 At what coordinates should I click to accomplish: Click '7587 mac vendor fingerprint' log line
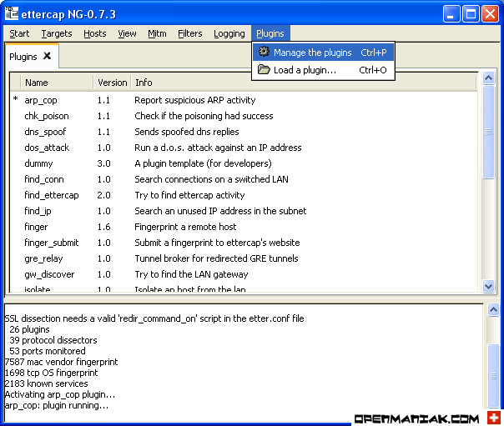coord(61,362)
